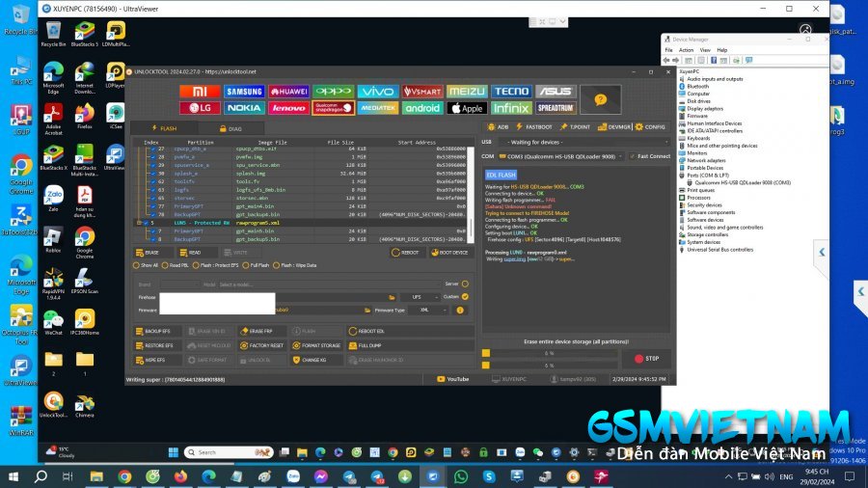Image resolution: width=868 pixels, height=488 pixels.
Task: Select the Xiaomi MI brand tile
Action: pyautogui.click(x=200, y=92)
